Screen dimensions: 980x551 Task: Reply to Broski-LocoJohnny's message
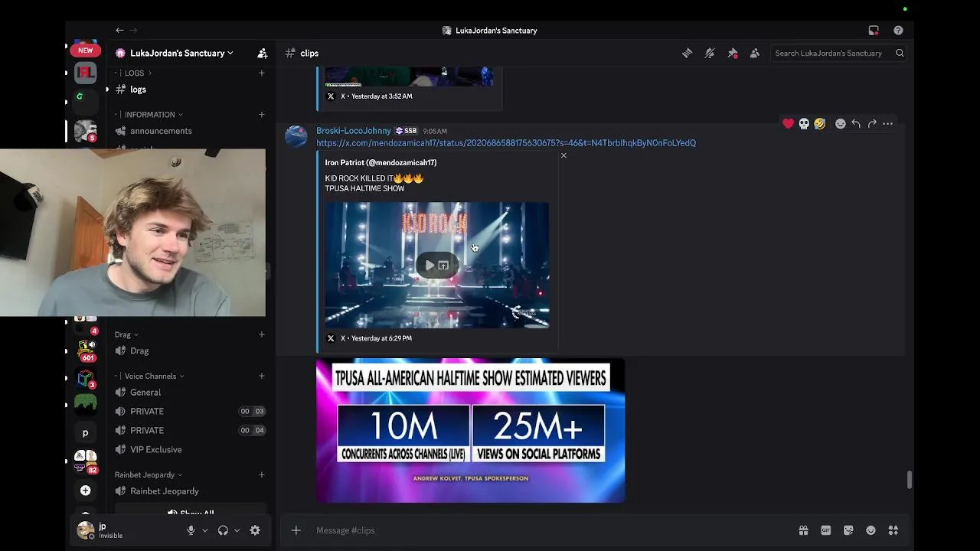[856, 123]
